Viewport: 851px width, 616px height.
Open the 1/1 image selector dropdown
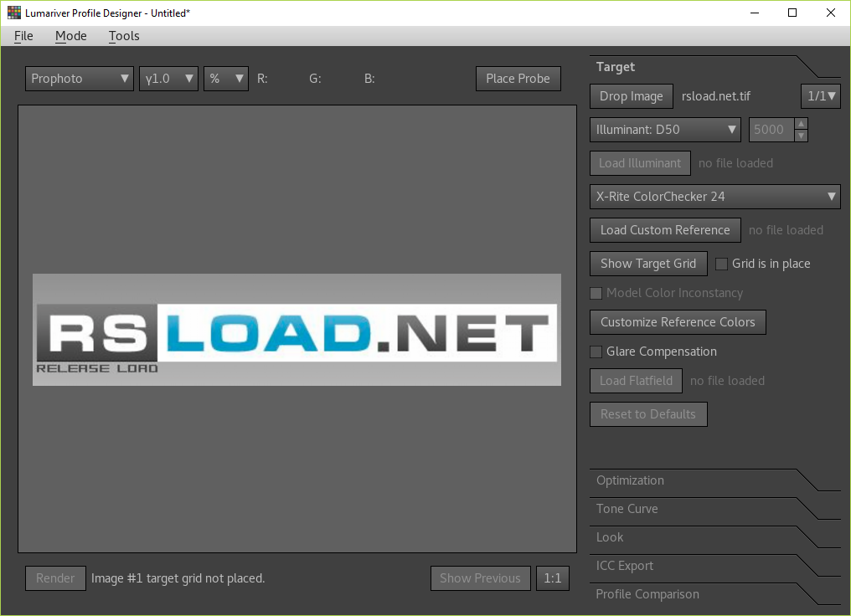point(820,96)
